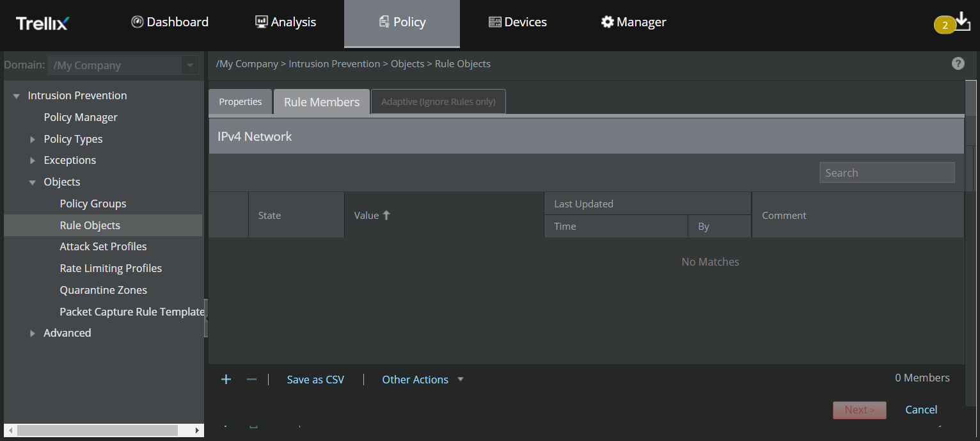Select the Rule Members tab
This screenshot has height=441, width=980.
322,102
